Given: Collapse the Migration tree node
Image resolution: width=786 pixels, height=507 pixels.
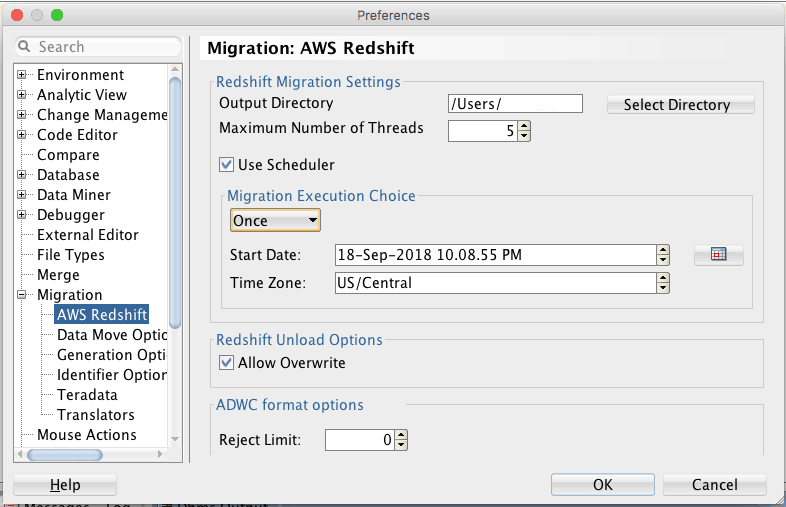Looking at the screenshot, I should point(22,295).
